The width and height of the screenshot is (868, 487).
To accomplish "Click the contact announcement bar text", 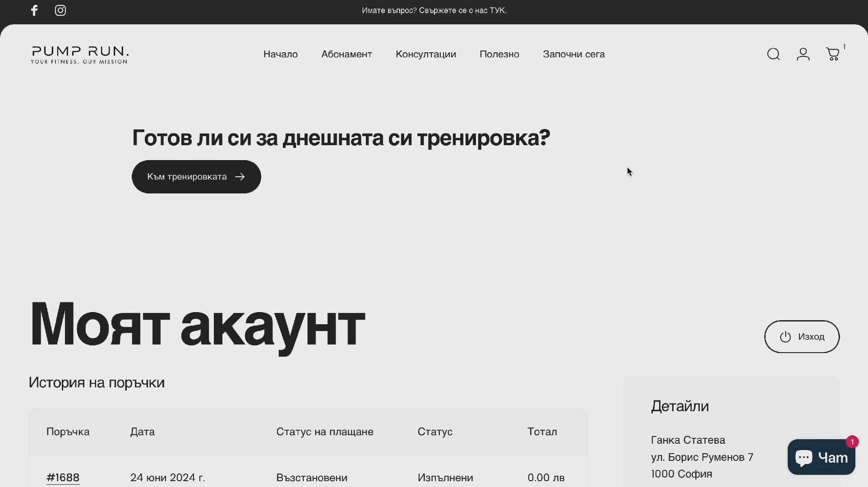I will [434, 10].
